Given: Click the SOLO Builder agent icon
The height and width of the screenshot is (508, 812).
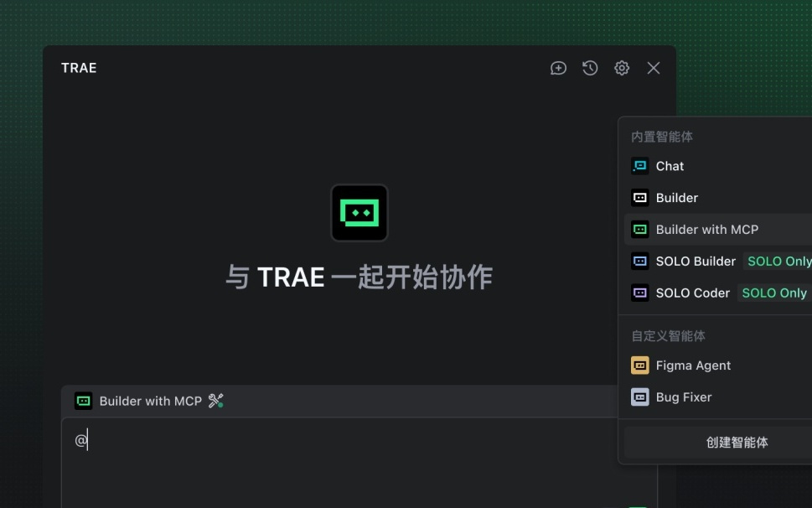Looking at the screenshot, I should pos(639,261).
